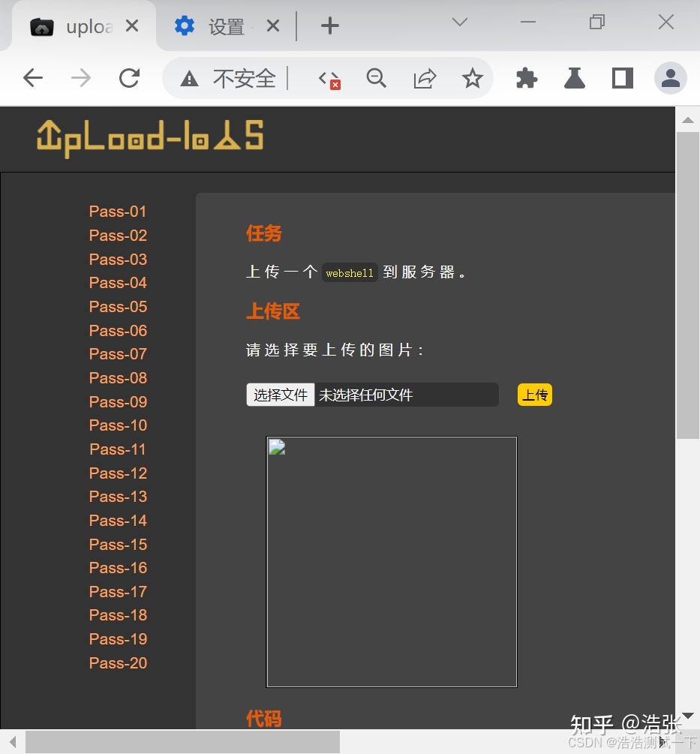Viewport: 700px width, 754px height.
Task: Click the vertical scrollbar thumb
Action: [x=687, y=285]
